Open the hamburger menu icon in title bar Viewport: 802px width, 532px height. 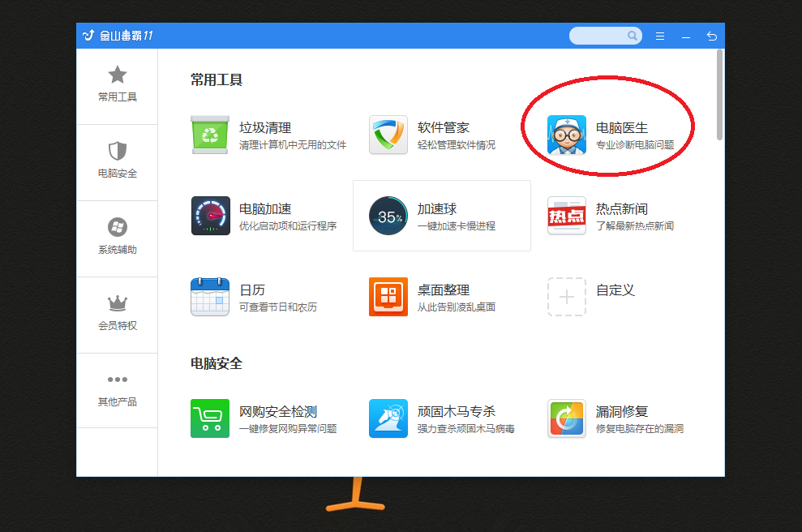(x=660, y=36)
